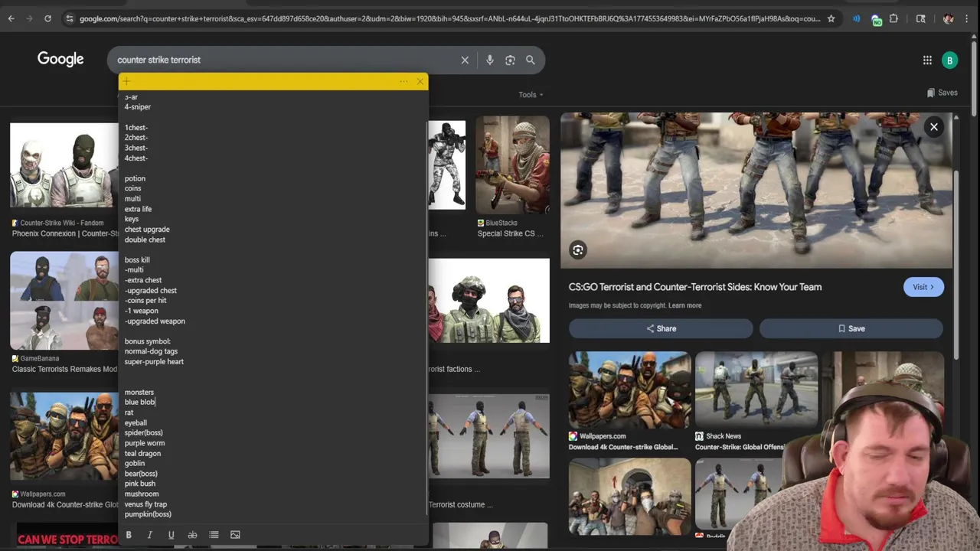Submit search with magnifying glass icon
The image size is (980, 551).
[531, 60]
